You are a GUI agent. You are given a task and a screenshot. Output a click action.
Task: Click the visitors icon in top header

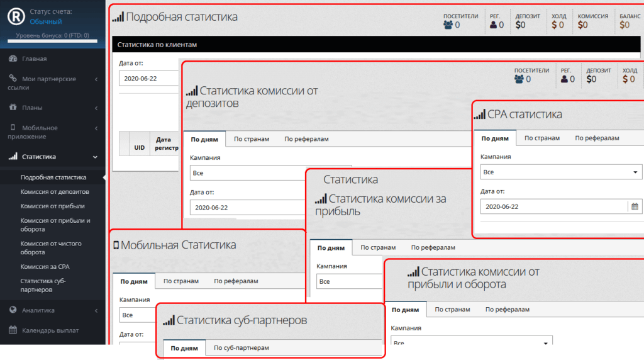click(x=448, y=25)
